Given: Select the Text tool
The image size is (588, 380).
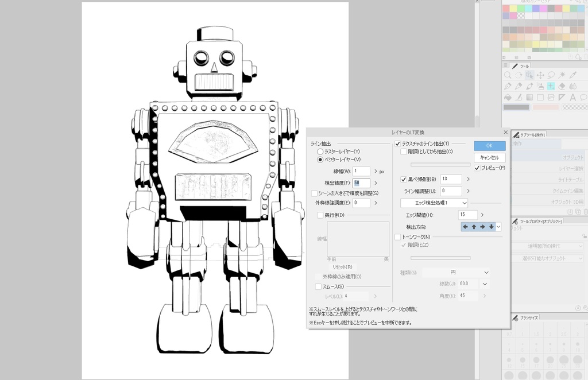Looking at the screenshot, I should tap(572, 97).
